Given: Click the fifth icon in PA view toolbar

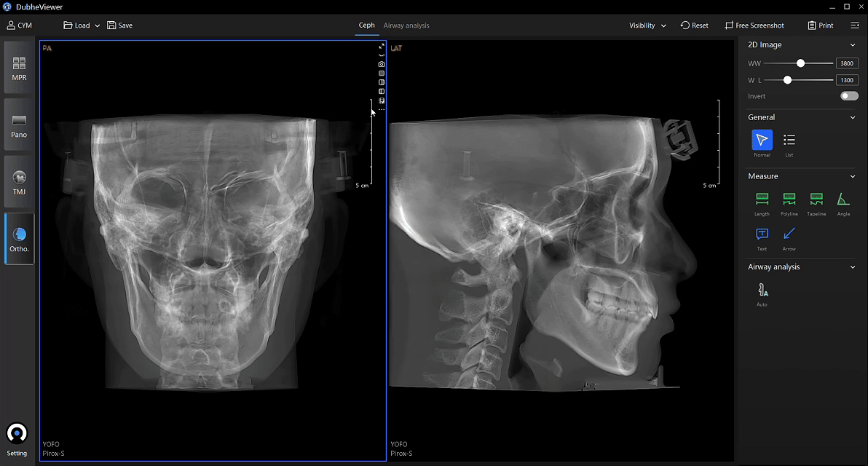Looking at the screenshot, I should [x=382, y=82].
